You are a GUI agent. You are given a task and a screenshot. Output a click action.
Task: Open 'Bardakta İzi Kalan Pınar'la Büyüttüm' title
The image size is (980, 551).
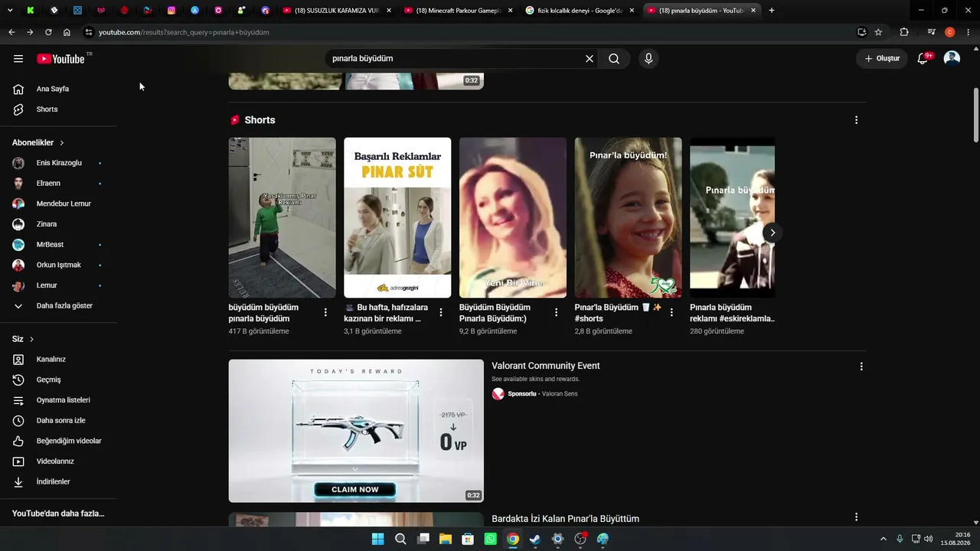coord(565,519)
